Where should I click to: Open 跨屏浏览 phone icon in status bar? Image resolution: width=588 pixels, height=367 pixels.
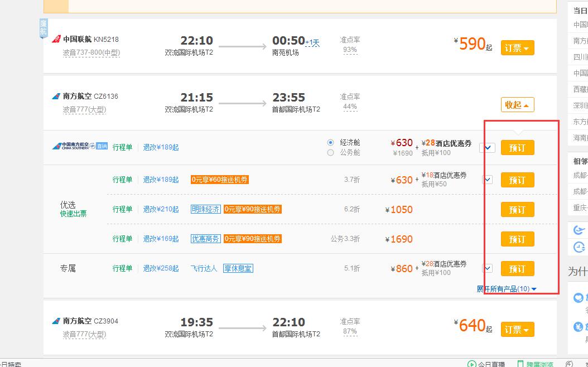pyautogui.click(x=520, y=364)
